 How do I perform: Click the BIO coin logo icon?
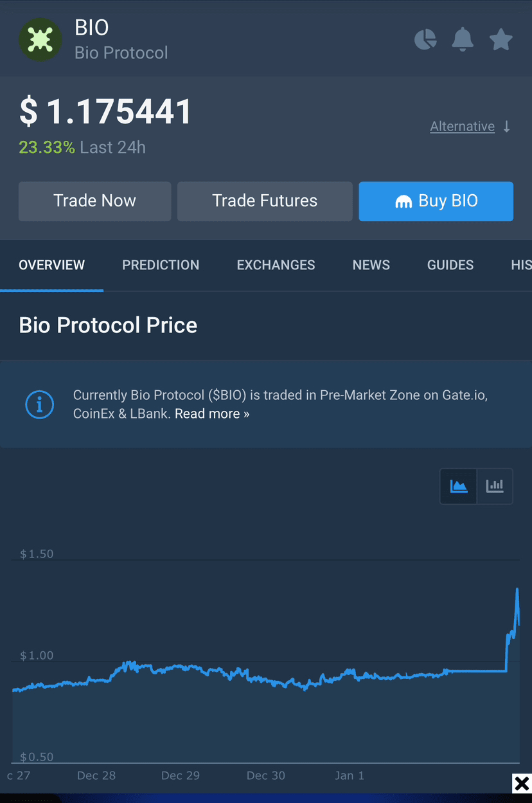[x=40, y=39]
